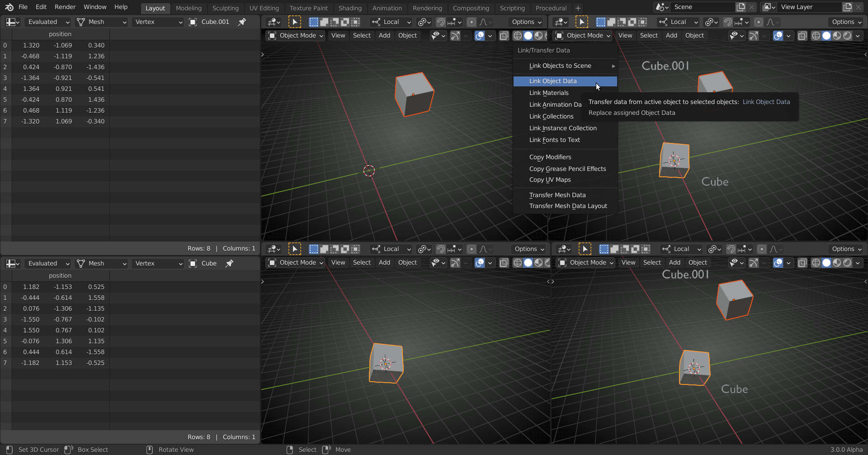Choose Link Object Data from the menu
Screen dimensions: 868x455
565,81
